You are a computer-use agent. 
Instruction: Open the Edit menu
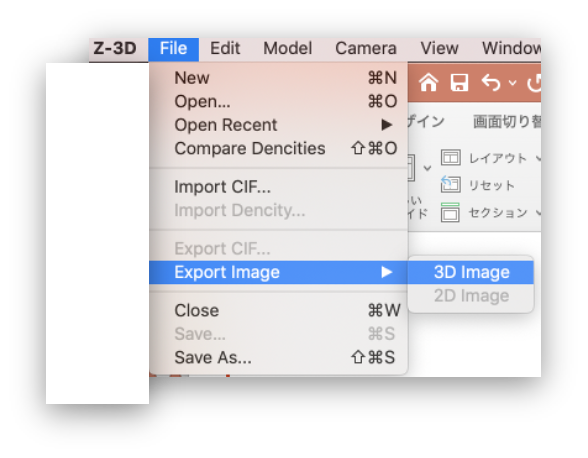[x=225, y=49]
